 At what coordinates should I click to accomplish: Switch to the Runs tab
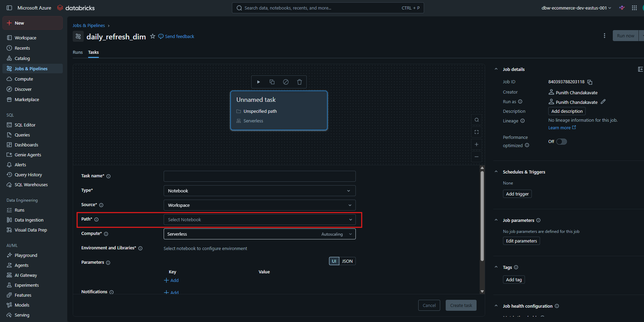tap(78, 52)
